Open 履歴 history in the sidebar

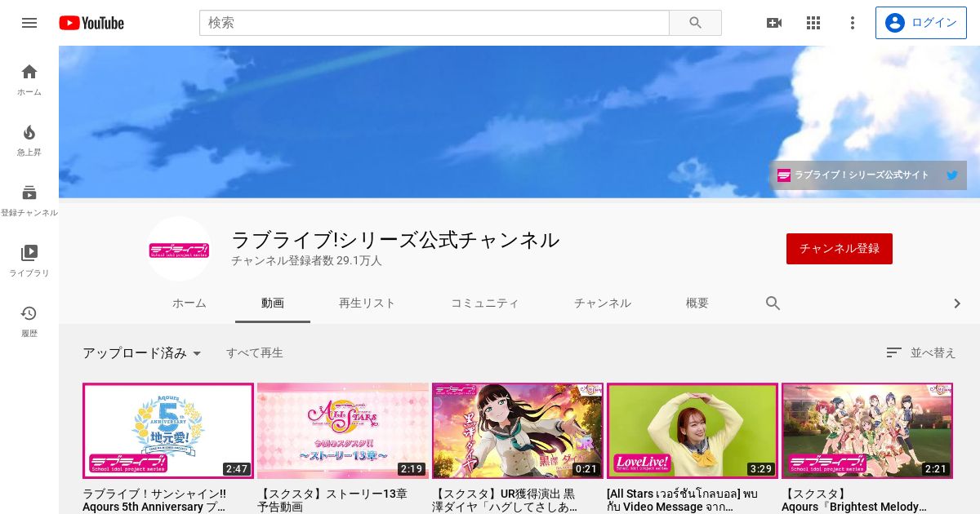[x=29, y=321]
